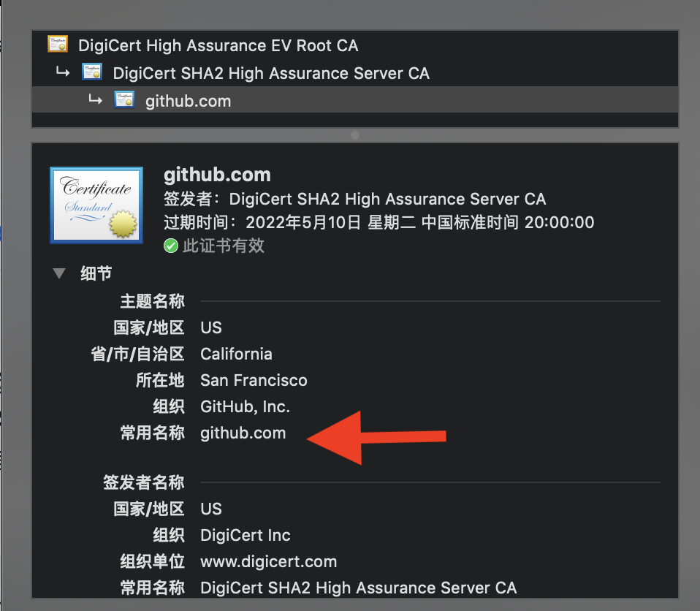Screen dimensions: 700x611
Task: Select DigiCert SHA2 High Assurance Server CA row
Action: click(x=270, y=73)
